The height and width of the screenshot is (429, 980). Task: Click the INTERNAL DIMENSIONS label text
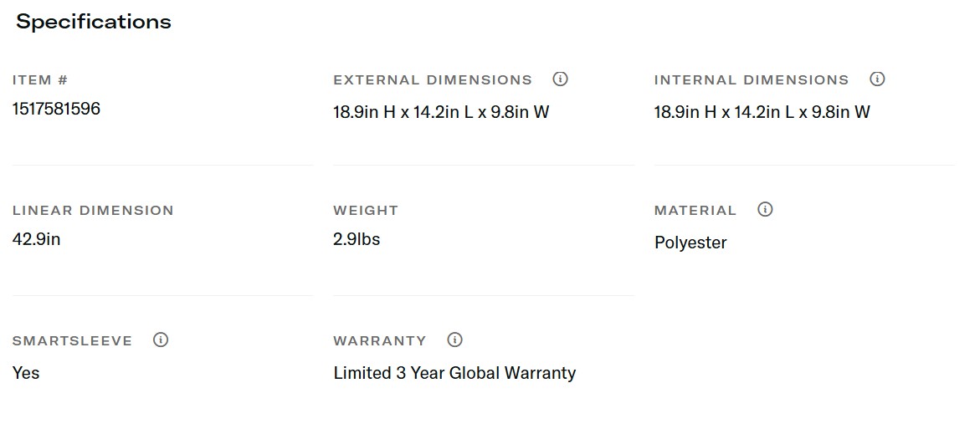pyautogui.click(x=752, y=80)
